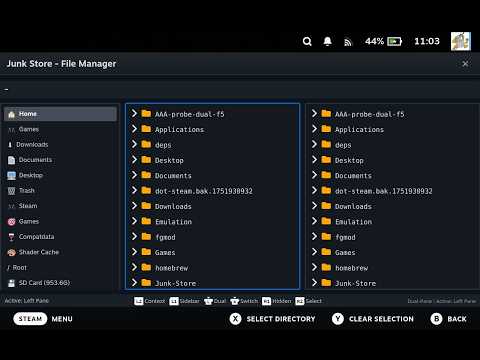Open the L2 Context hint

point(149,301)
